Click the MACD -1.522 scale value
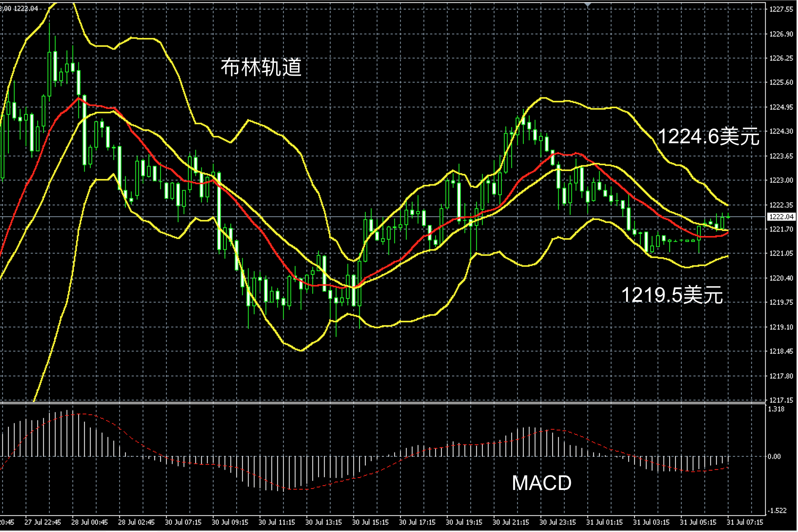Screen dimensions: 798x532 click(777, 510)
